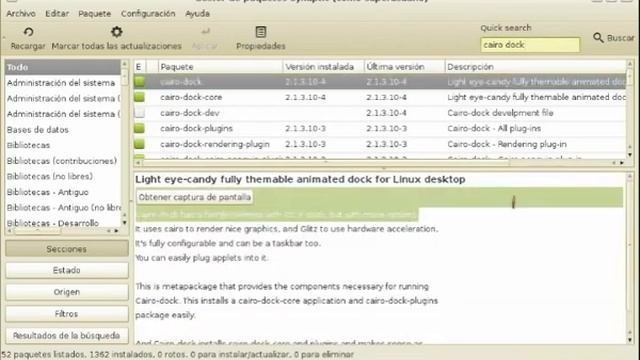Click sections list scroll down arrow

[x=124, y=223]
